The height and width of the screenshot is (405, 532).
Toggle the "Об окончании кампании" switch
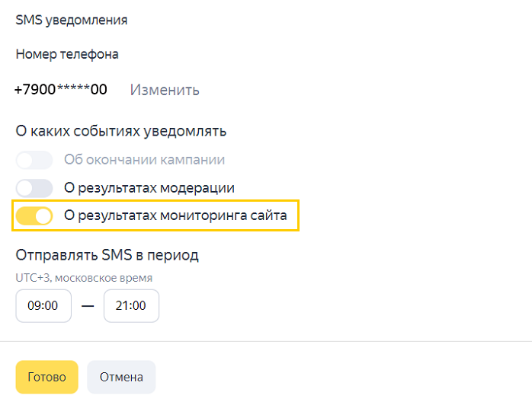(x=34, y=160)
